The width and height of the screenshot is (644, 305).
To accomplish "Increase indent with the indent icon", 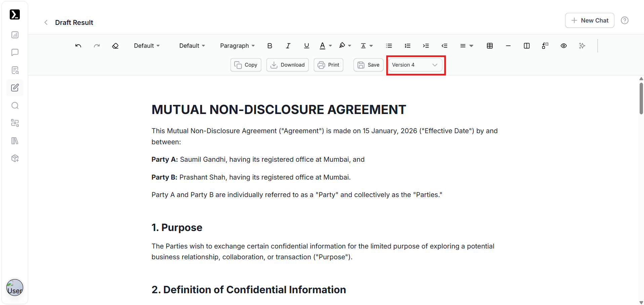I will pyautogui.click(x=426, y=46).
